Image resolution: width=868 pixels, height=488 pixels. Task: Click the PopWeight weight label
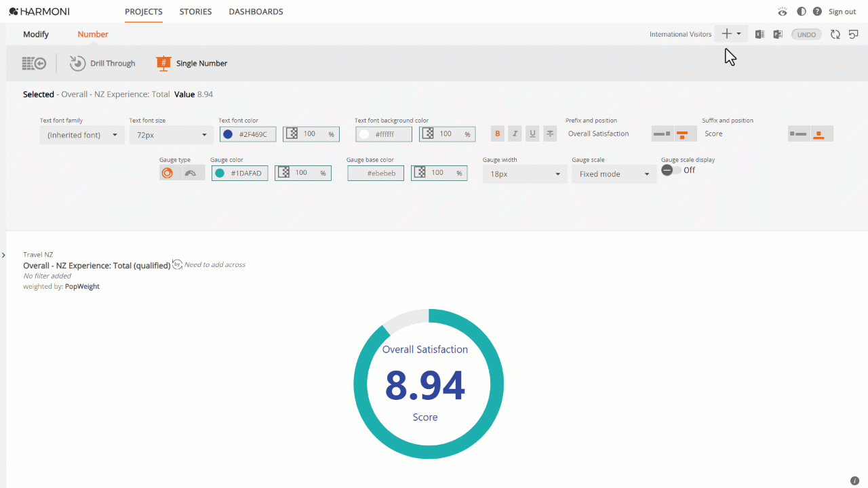click(82, 287)
